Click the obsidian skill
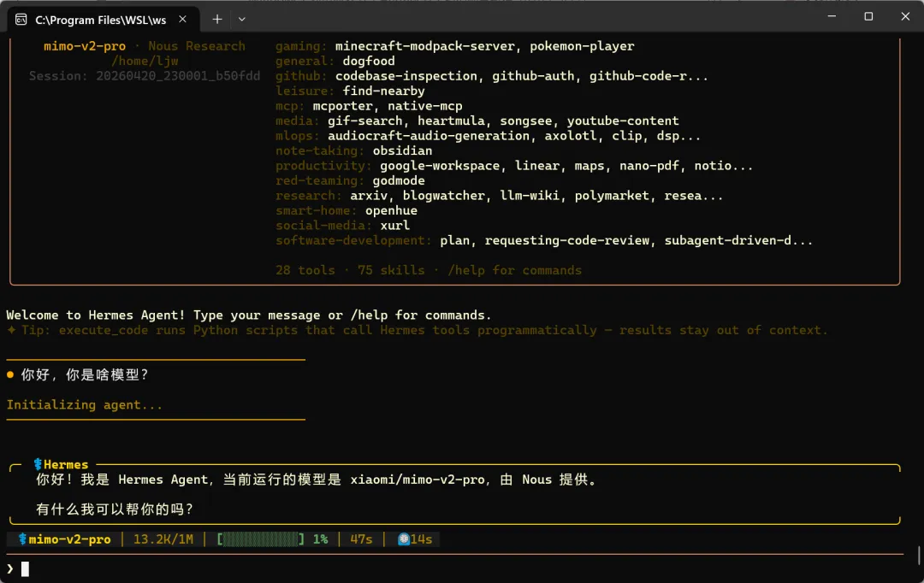The width and height of the screenshot is (924, 583). pyautogui.click(x=402, y=150)
